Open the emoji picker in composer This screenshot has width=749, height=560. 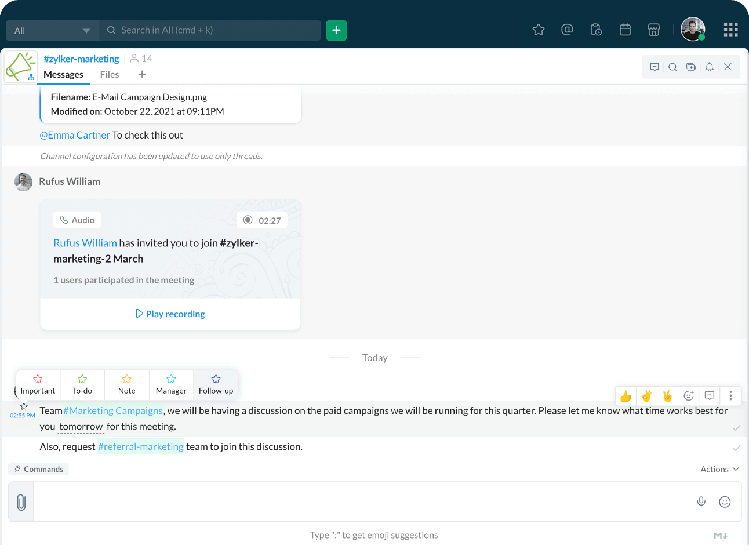click(x=725, y=502)
